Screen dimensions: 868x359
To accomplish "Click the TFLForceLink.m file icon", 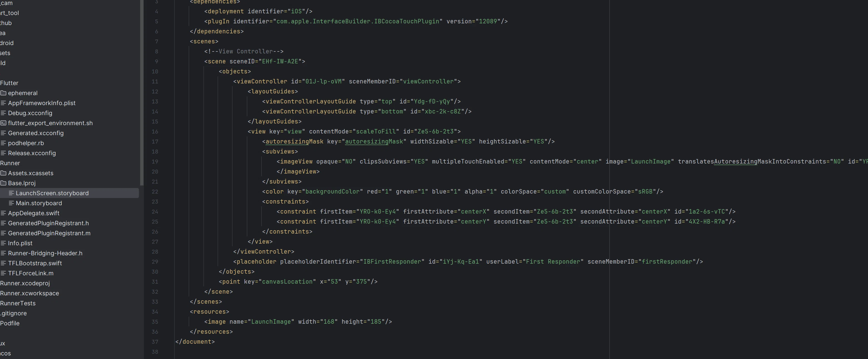I will (x=3, y=273).
